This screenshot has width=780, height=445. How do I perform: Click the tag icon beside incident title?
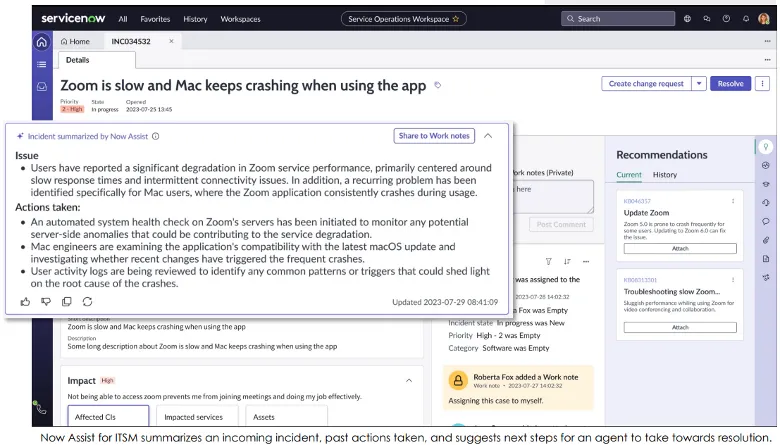(x=438, y=85)
